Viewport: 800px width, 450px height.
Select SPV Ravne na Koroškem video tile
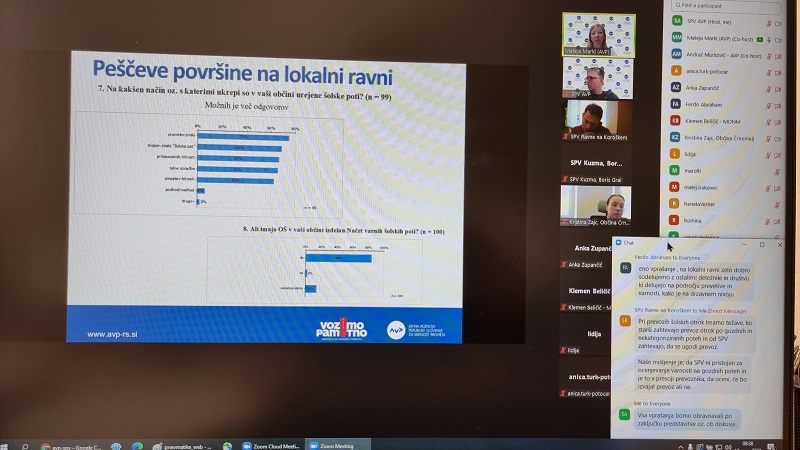598,120
